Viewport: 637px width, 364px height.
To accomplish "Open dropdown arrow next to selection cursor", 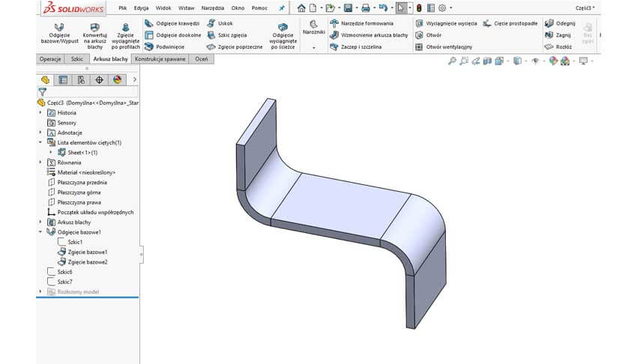I will coord(409,8).
